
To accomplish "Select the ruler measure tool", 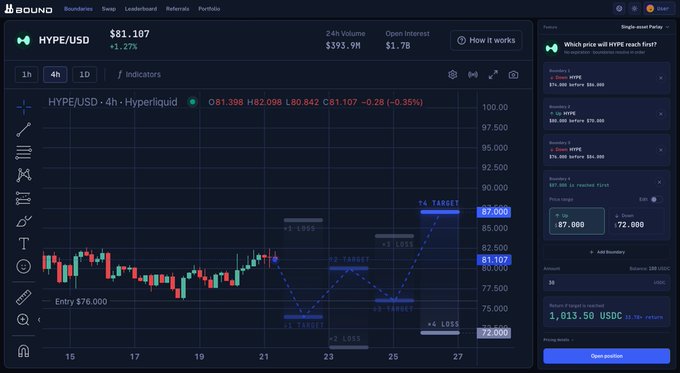I will pos(24,297).
